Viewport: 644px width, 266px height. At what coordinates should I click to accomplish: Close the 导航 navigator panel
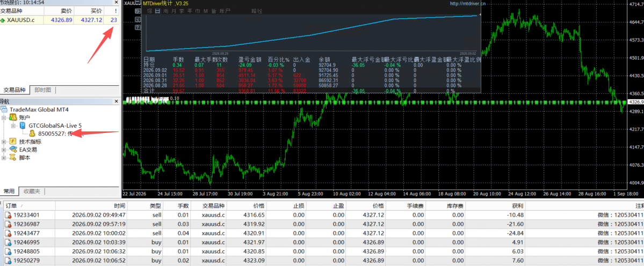click(116, 101)
